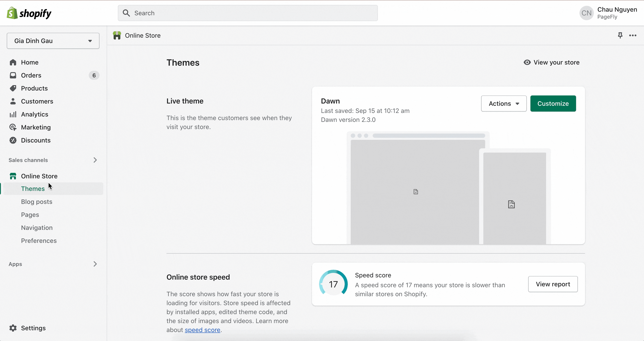Open the Actions dropdown for Dawn
The image size is (644, 341).
pyautogui.click(x=504, y=104)
